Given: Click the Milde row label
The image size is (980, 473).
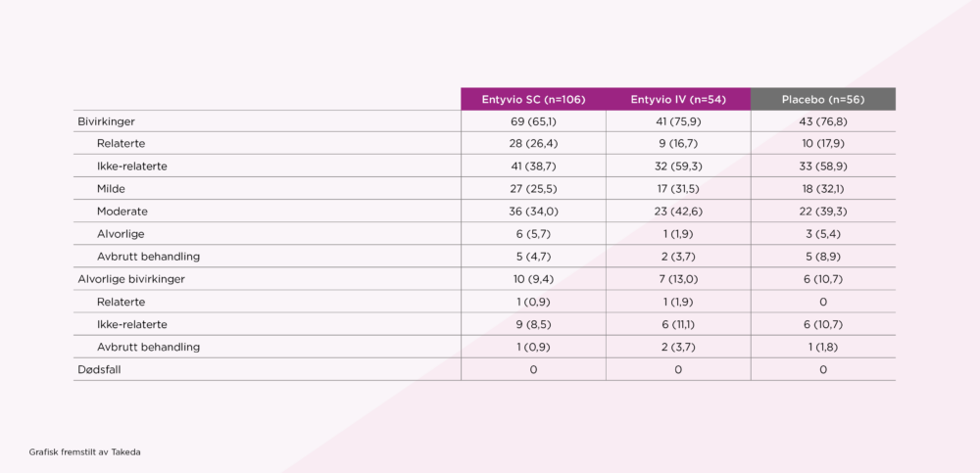Looking at the screenshot, I should click(x=111, y=189).
